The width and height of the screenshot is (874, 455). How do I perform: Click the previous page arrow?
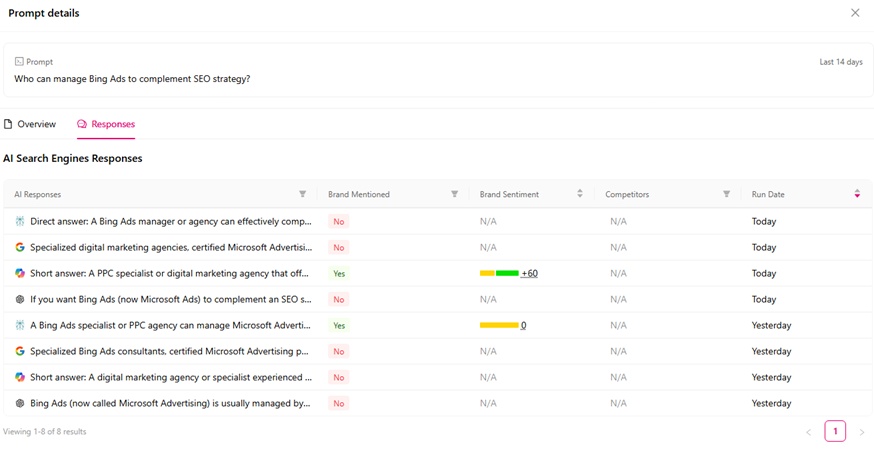tap(809, 432)
